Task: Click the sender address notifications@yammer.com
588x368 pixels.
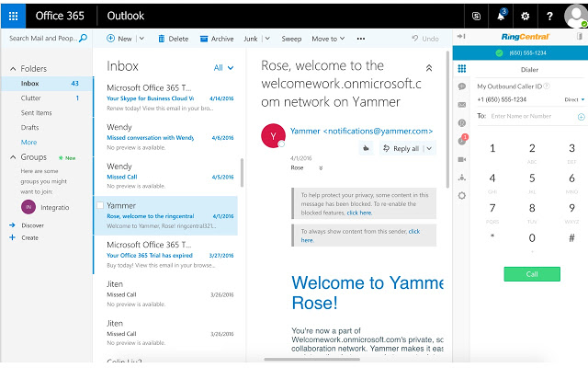Action: [378, 131]
